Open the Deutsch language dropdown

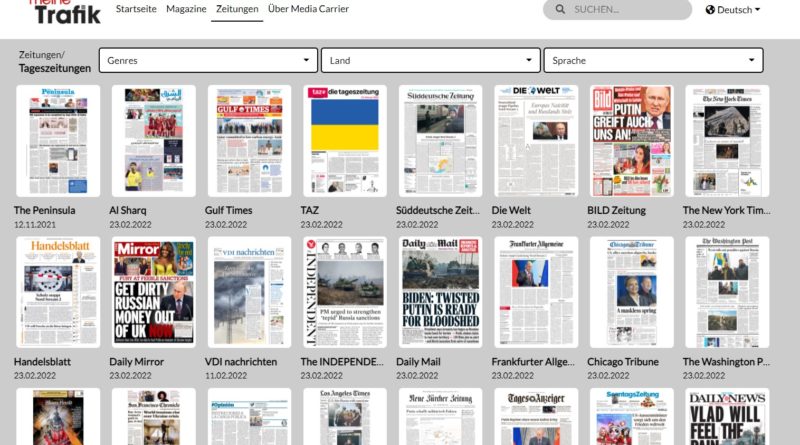(733, 9)
